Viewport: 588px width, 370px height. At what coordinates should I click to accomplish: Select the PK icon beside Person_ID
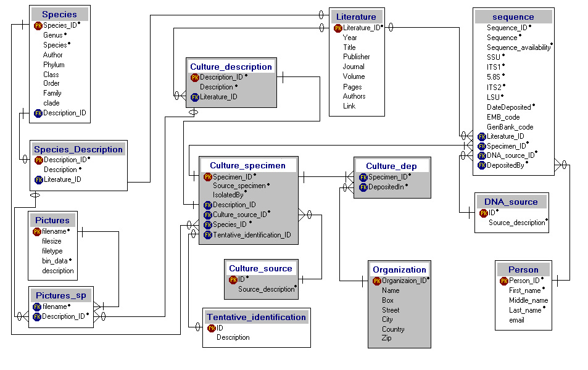pyautogui.click(x=504, y=281)
